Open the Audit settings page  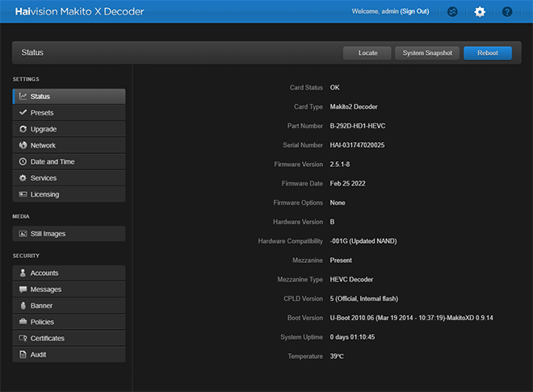[39, 355]
